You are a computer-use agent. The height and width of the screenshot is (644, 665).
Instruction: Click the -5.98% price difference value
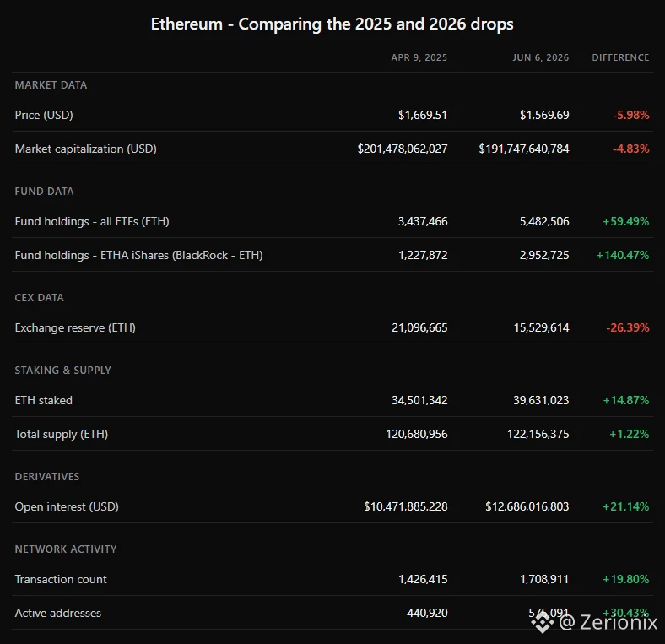pyautogui.click(x=630, y=115)
